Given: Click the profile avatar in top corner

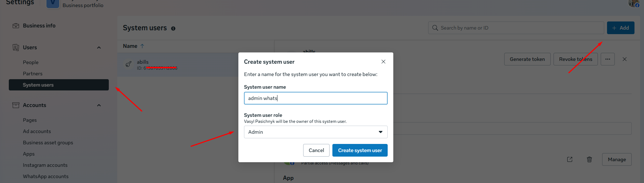Looking at the screenshot, I should coord(633,3).
